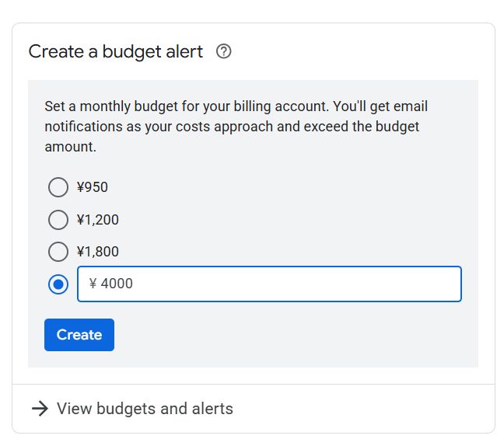Choose the ¥1,200 budget radio option
Screen dimensions: 504x446
(58, 220)
